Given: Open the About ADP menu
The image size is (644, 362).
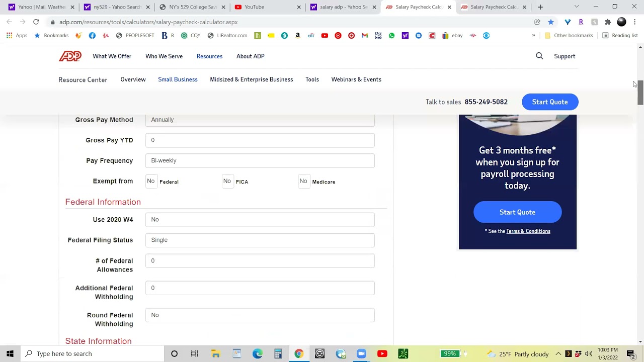Looking at the screenshot, I should [251, 56].
